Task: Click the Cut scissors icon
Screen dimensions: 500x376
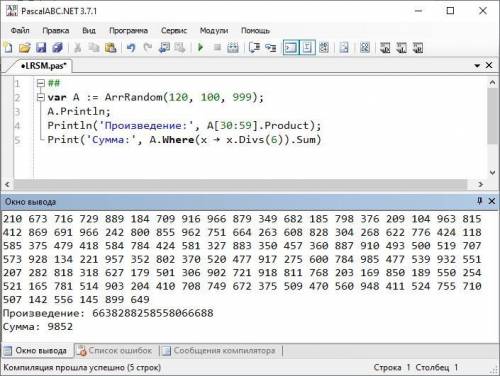Action: (x=78, y=48)
